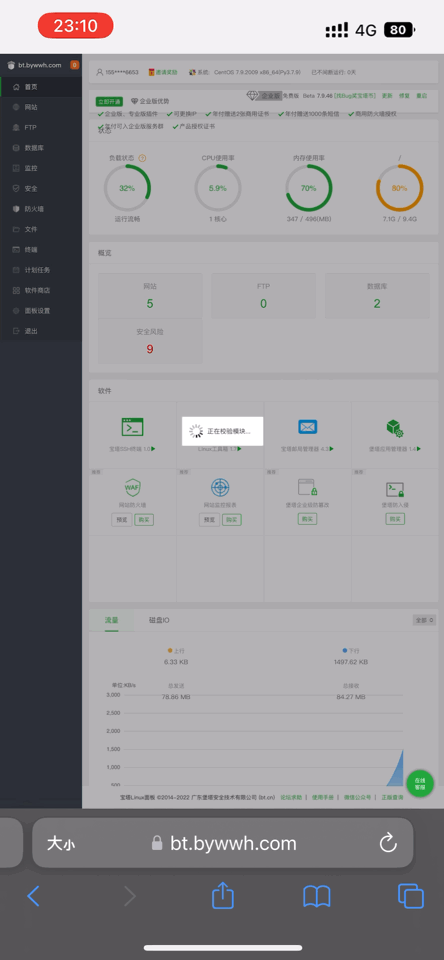Image resolution: width=444 pixels, height=960 pixels.
Task: Switch to the 磁盘IO tab
Action: click(159, 620)
